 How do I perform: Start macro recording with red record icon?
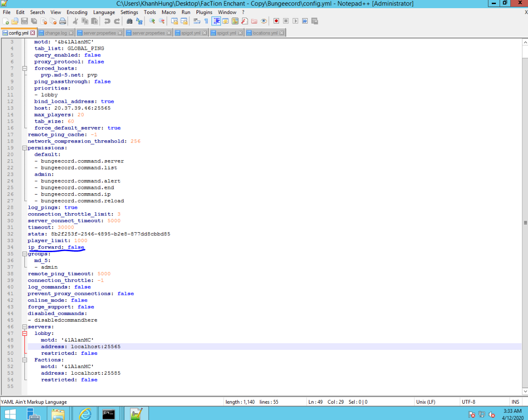(x=276, y=21)
